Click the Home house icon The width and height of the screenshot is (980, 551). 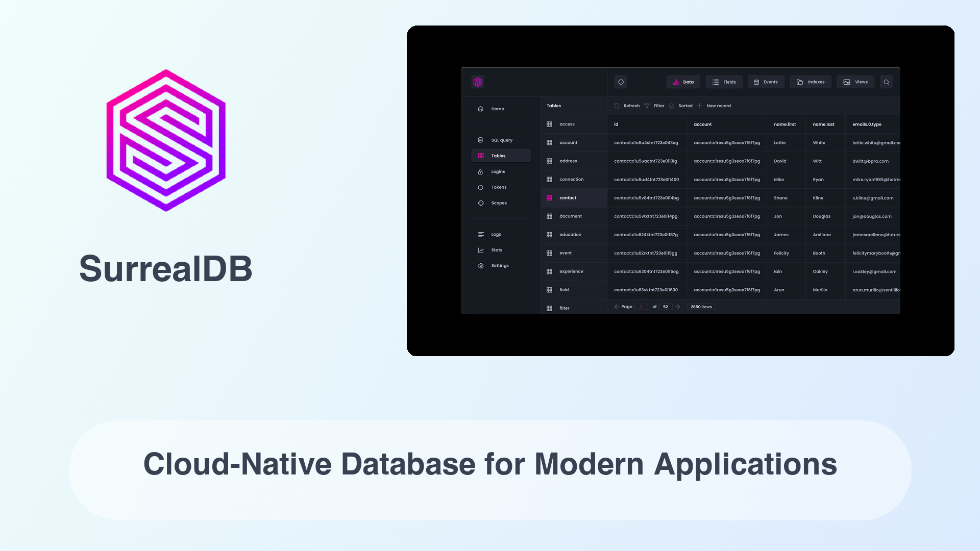point(480,109)
